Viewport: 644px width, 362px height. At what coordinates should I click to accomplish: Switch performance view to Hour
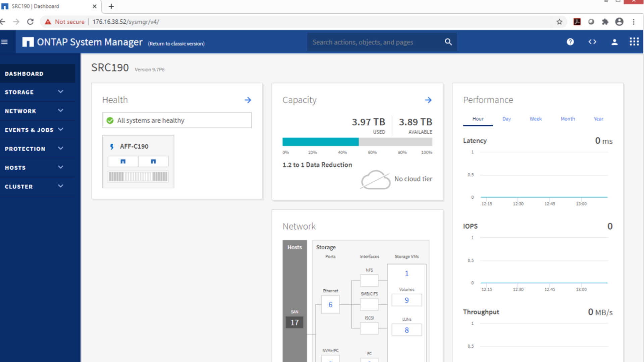coord(478,119)
